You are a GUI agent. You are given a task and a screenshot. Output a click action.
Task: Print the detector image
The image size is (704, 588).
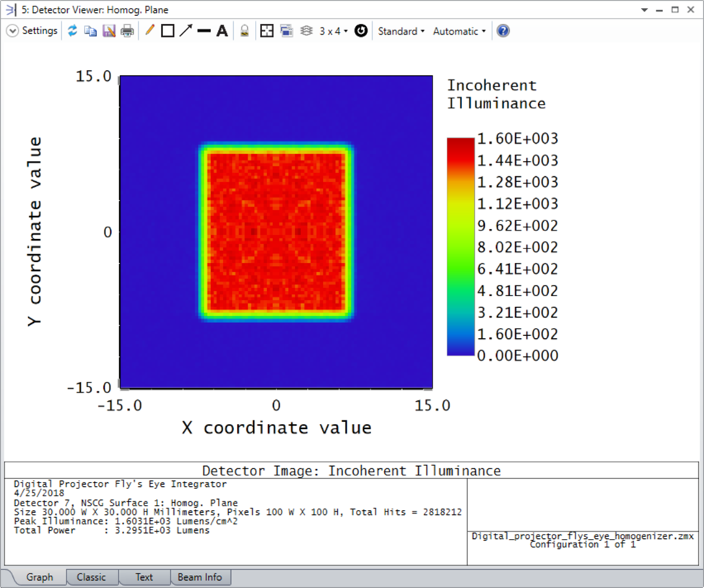pyautogui.click(x=128, y=30)
